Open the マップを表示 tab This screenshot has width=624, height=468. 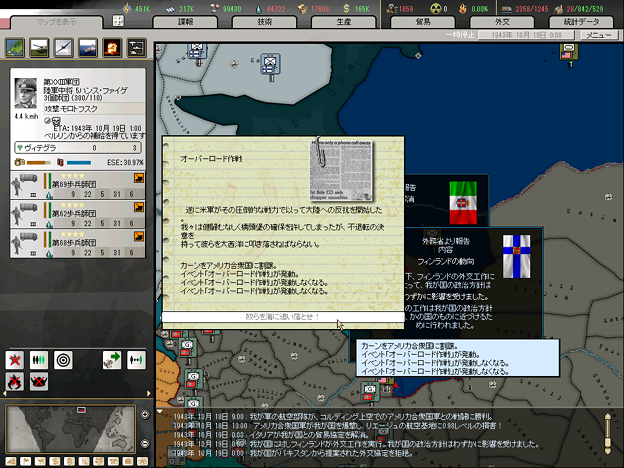click(x=57, y=22)
